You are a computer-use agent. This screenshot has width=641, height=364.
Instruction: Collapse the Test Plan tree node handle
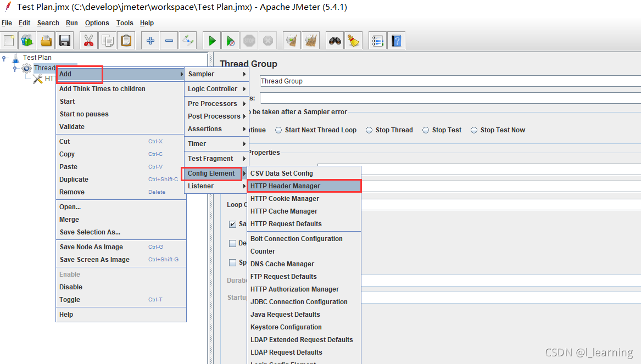point(4,58)
